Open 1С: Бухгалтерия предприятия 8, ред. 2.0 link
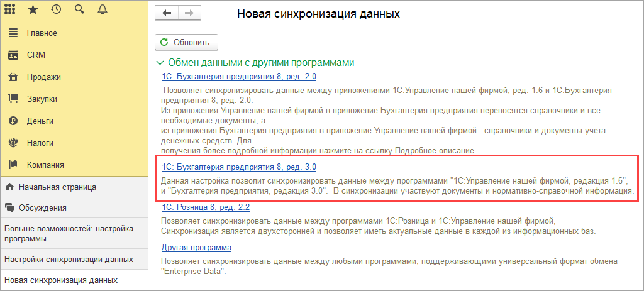644x291 pixels. click(x=238, y=77)
